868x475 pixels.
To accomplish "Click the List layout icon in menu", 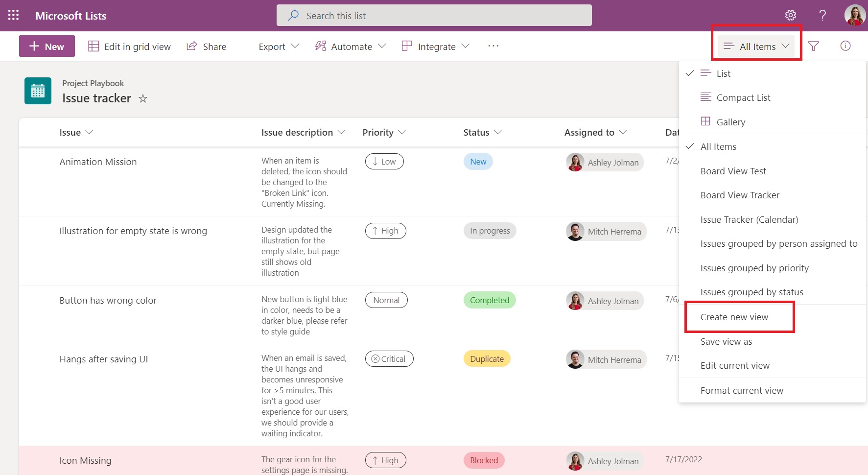I will coord(705,73).
